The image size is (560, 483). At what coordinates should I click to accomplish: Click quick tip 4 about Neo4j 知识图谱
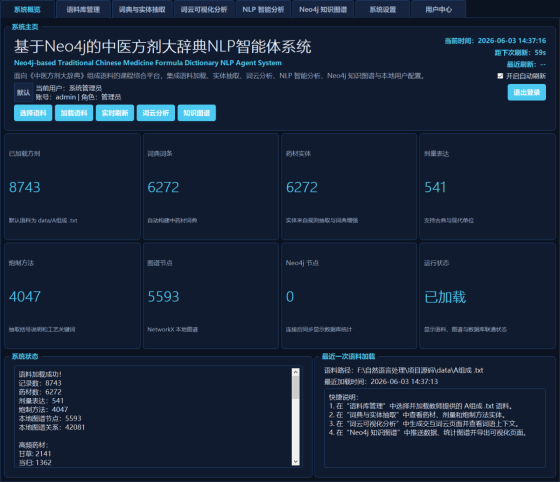[428, 433]
